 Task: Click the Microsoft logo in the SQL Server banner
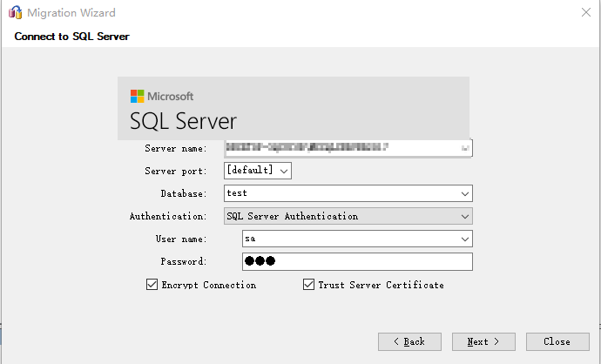137,96
